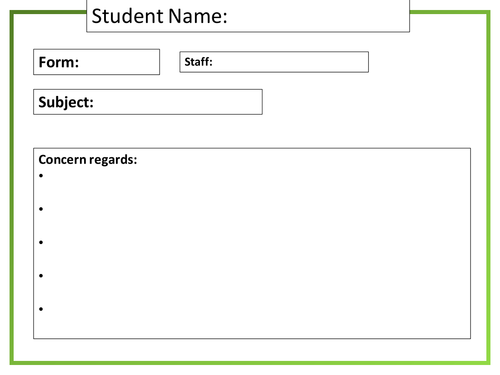
Task: Click the "Concern regards:" heading
Action: 88,160
